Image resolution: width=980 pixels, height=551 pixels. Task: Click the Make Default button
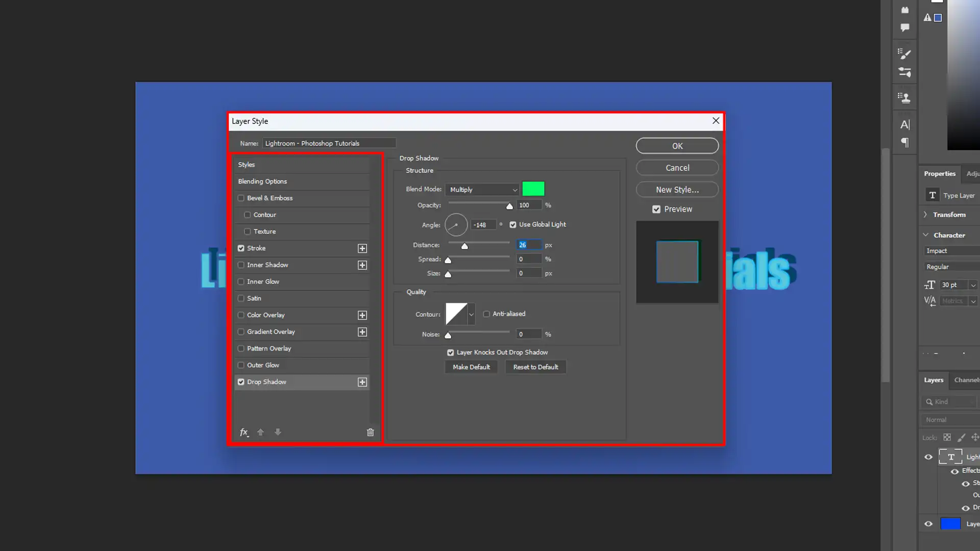click(471, 367)
